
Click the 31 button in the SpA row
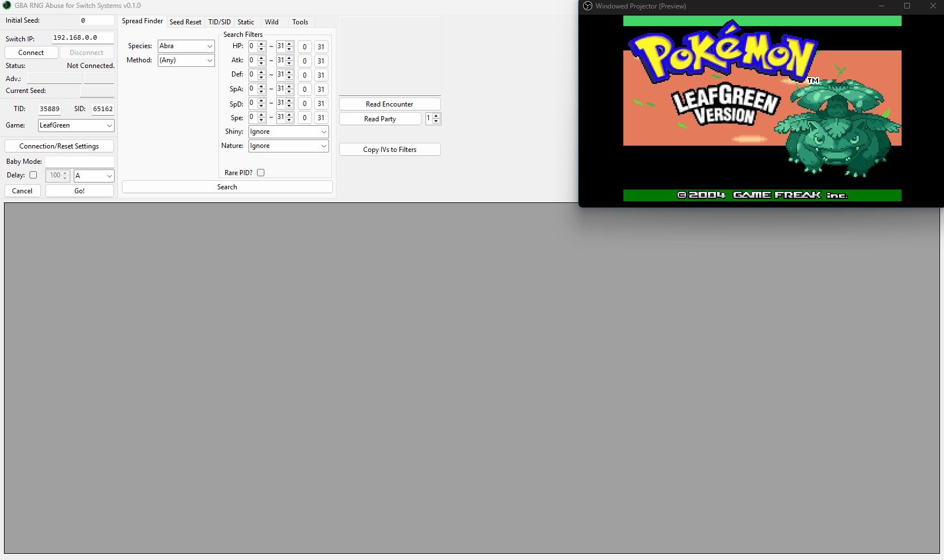pyautogui.click(x=321, y=90)
